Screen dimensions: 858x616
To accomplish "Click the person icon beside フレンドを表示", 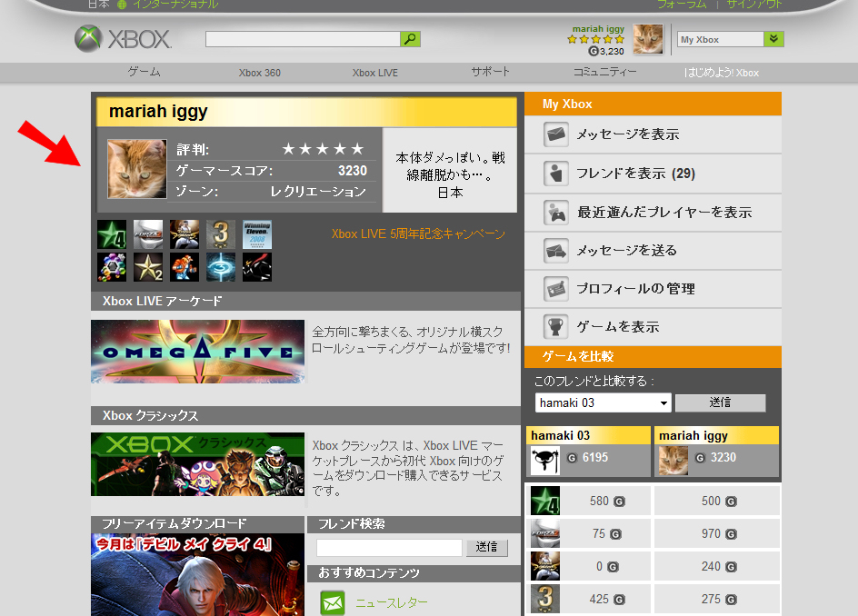I will pos(556,174).
